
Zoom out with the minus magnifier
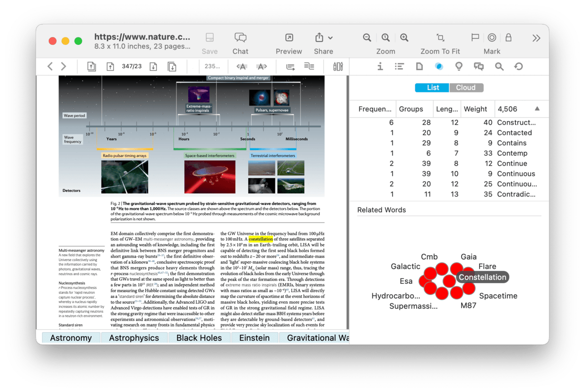367,38
